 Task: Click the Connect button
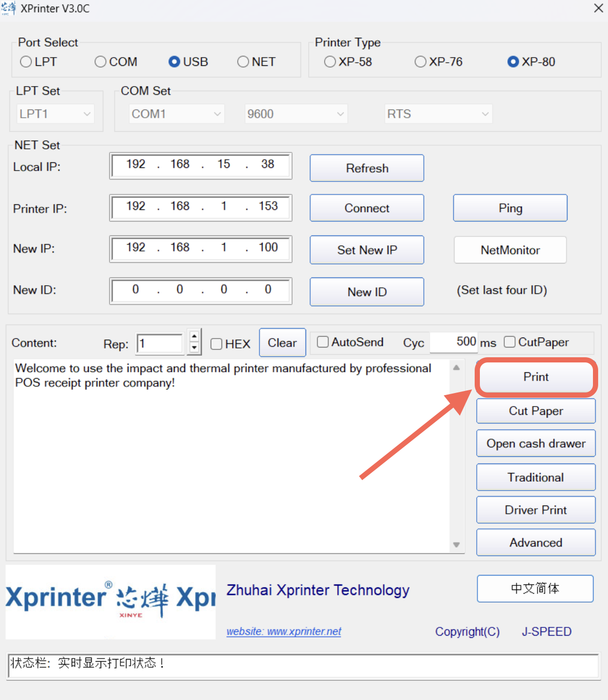coord(367,208)
